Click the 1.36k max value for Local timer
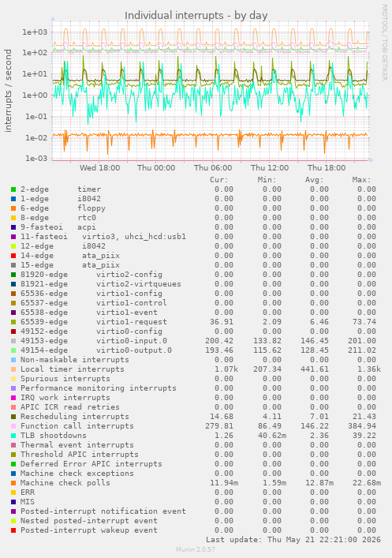 coord(369,369)
